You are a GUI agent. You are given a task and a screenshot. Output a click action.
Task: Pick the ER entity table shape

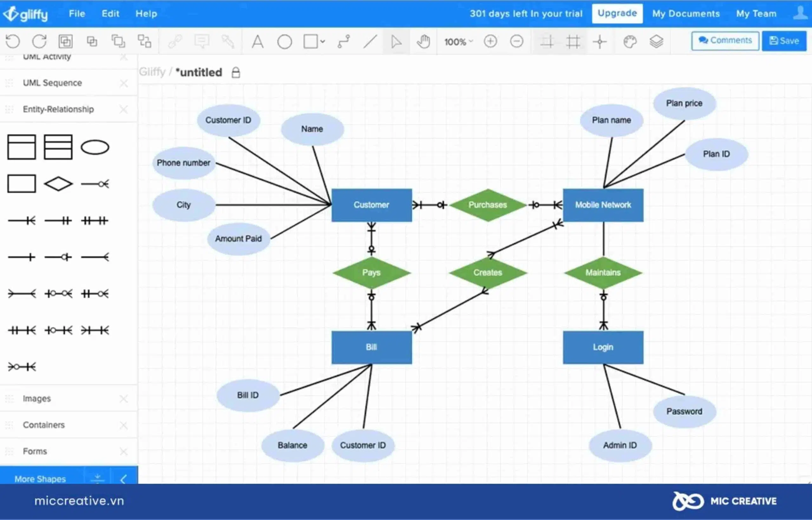(22, 147)
